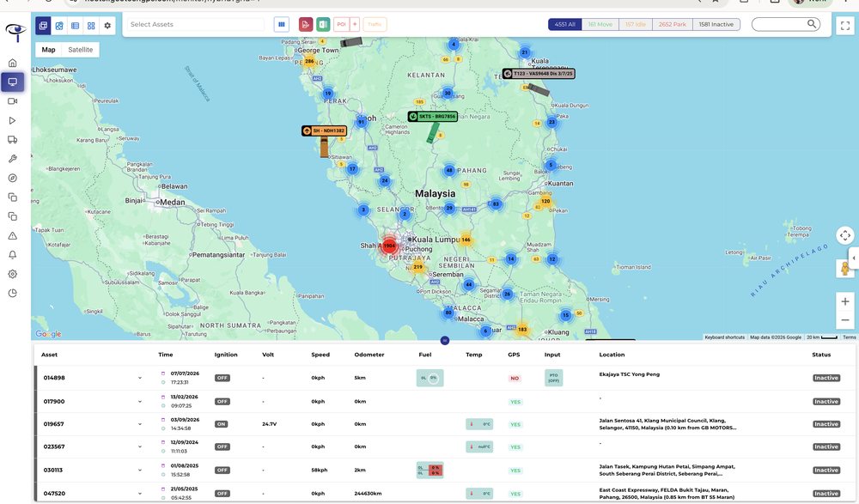This screenshot has width=859, height=504.
Task: Toggle POI display on the map
Action: point(341,24)
